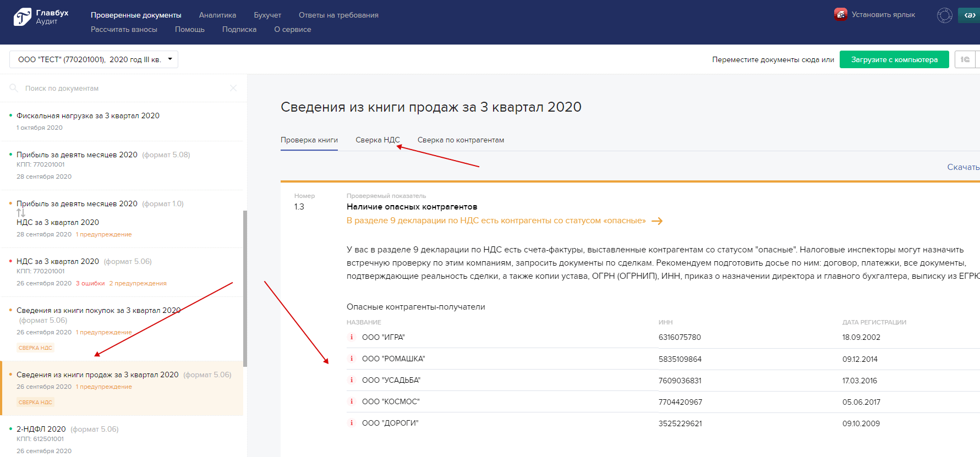Click the teal ‹a› button in the header

pos(969,15)
